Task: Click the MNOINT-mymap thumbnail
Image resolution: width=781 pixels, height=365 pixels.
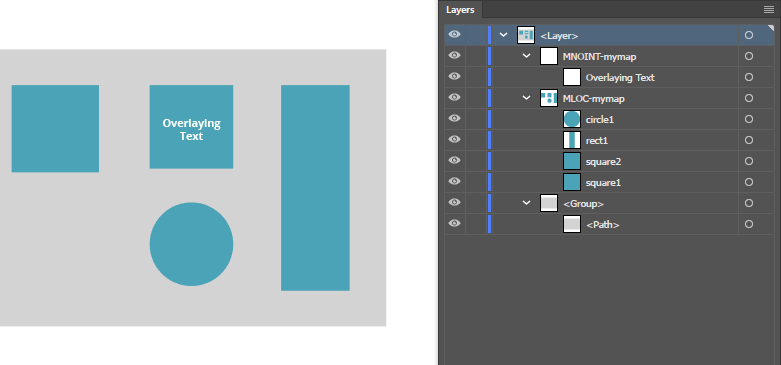Action: click(549, 56)
